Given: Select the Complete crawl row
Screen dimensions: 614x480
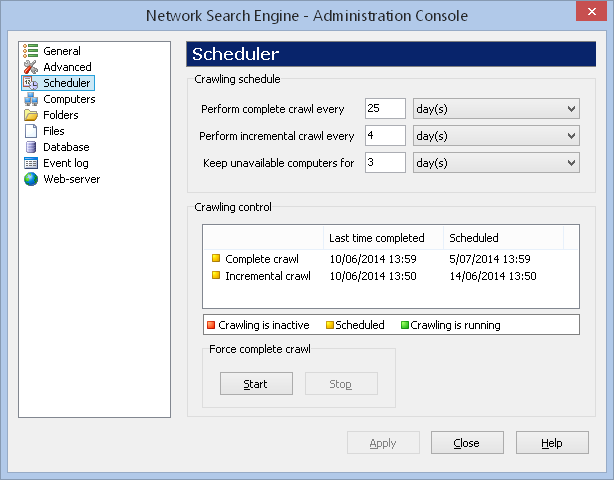Looking at the screenshot, I should tap(390, 259).
